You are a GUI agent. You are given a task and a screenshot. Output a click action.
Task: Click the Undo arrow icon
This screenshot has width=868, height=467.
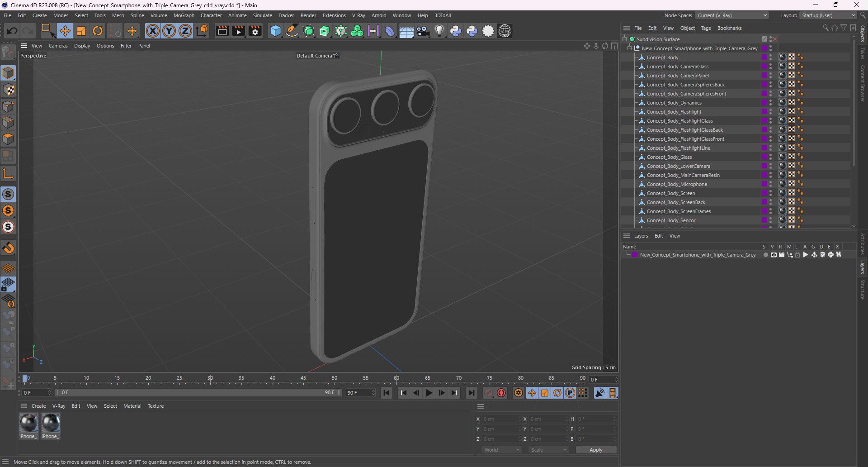tap(12, 31)
